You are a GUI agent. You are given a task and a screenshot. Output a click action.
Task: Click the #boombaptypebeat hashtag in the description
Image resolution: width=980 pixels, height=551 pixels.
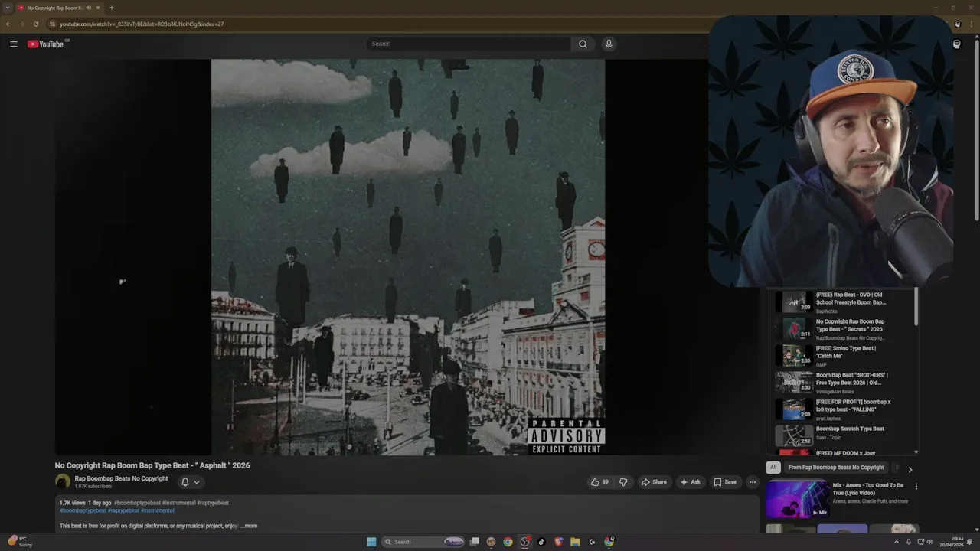(x=83, y=510)
